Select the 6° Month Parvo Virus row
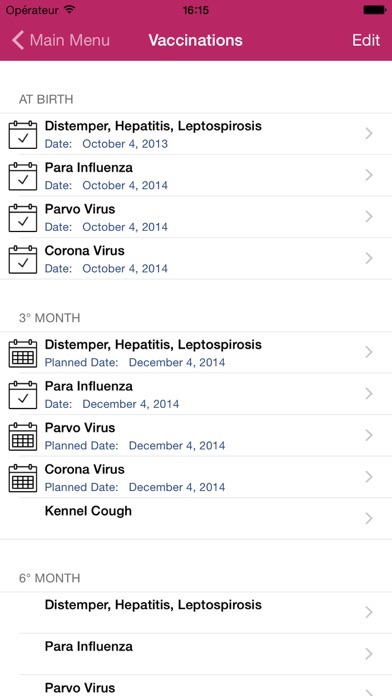The width and height of the screenshot is (392, 696). [x=196, y=686]
